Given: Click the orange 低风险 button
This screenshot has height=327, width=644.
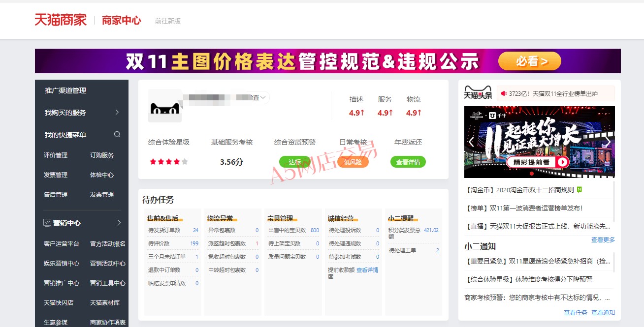Looking at the screenshot, I should [353, 162].
